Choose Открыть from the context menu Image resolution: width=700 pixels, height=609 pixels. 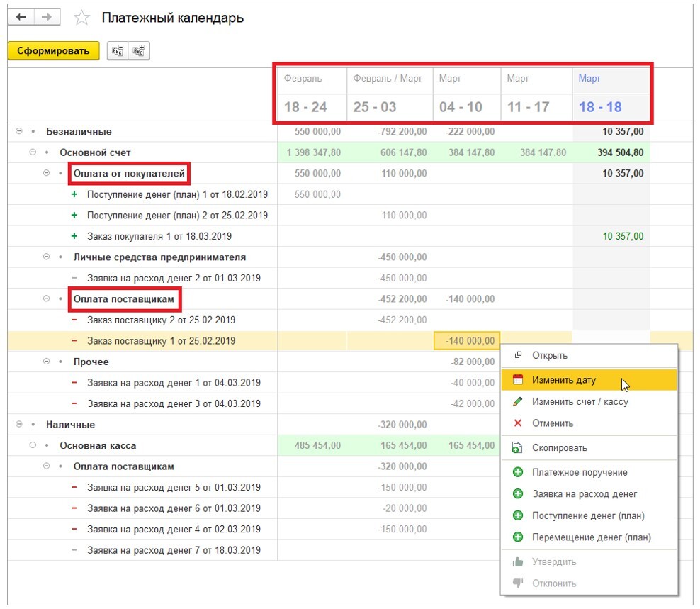click(x=549, y=355)
